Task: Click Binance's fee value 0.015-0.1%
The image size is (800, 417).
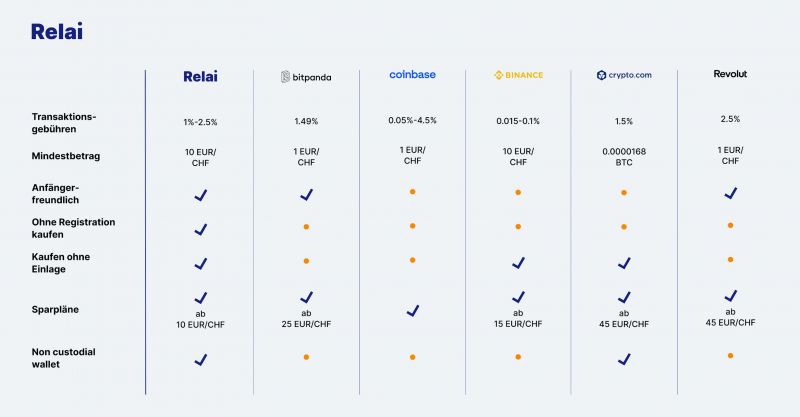Action: 518,121
